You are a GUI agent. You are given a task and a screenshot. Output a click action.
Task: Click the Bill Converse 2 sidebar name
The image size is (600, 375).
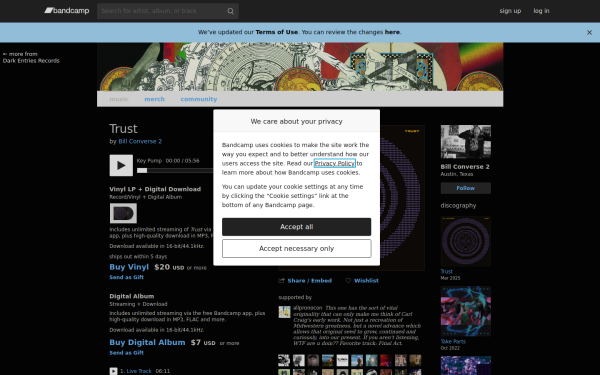coord(465,167)
